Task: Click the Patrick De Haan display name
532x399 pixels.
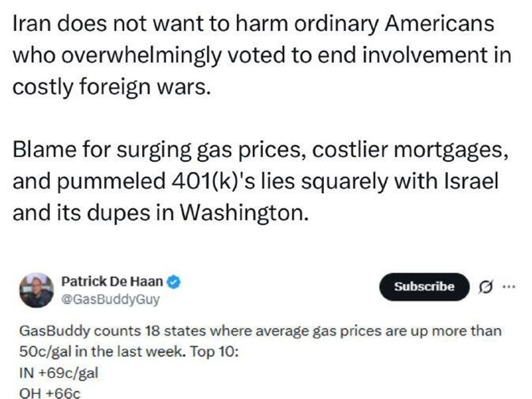Action: [x=112, y=282]
